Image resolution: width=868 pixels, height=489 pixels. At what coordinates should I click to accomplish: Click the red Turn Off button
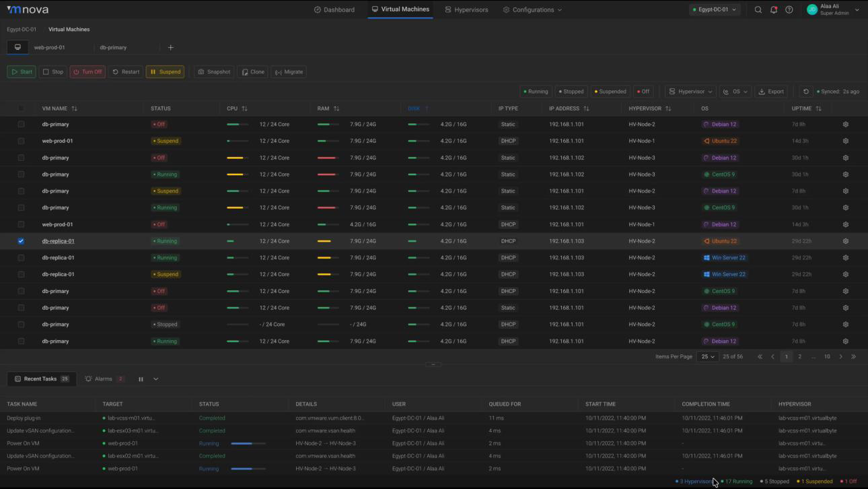(x=87, y=72)
